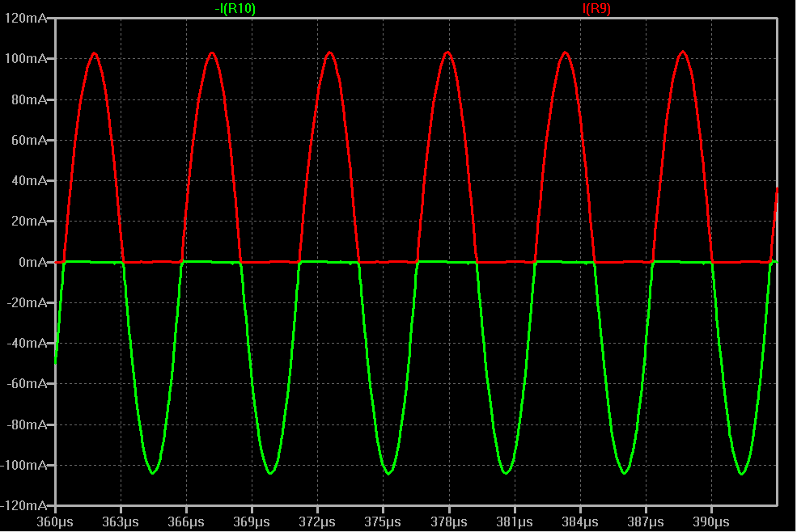This screenshot has height=532, width=797.
Task: Click the 120mA y-axis label
Action: coord(25,19)
